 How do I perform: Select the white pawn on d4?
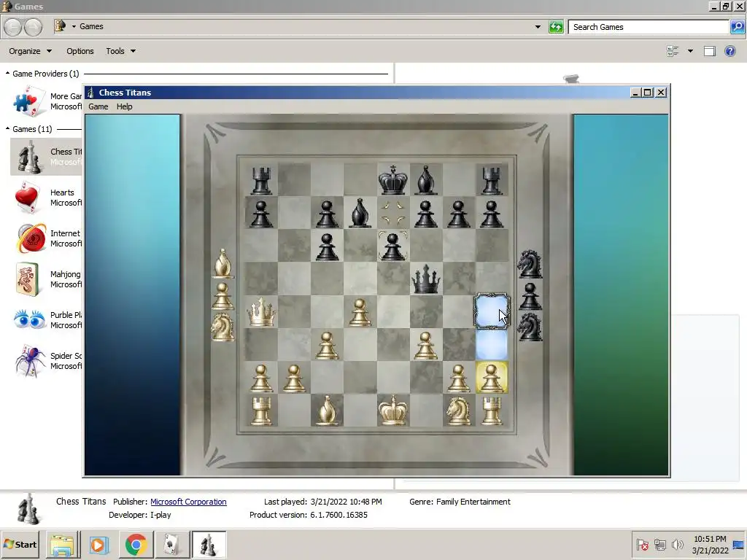(x=360, y=312)
